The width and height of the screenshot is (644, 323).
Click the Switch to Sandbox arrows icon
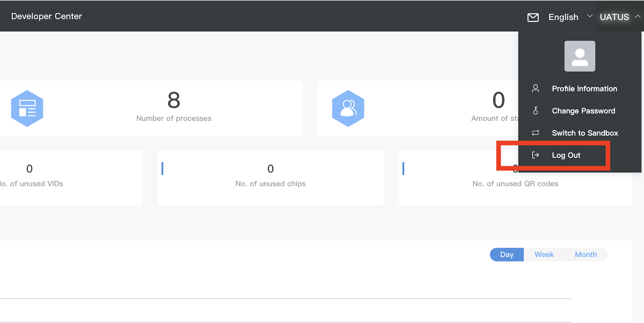535,133
